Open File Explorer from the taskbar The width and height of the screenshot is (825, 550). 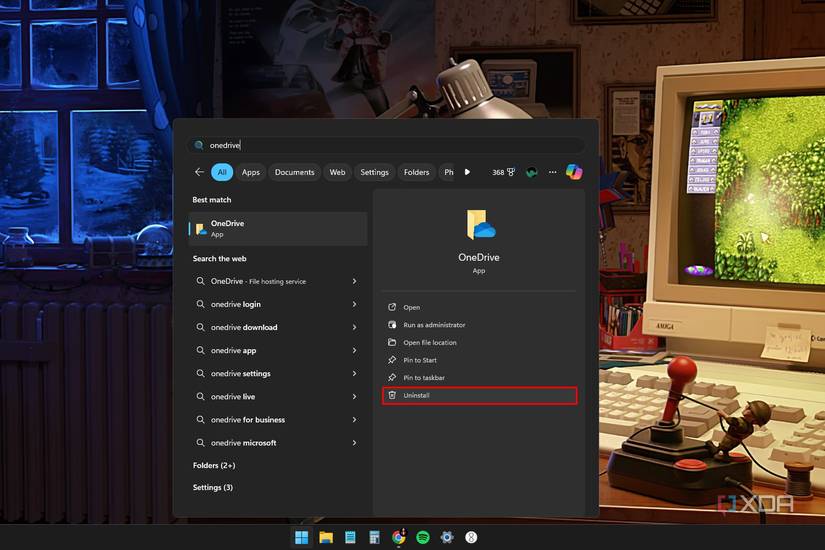326,537
